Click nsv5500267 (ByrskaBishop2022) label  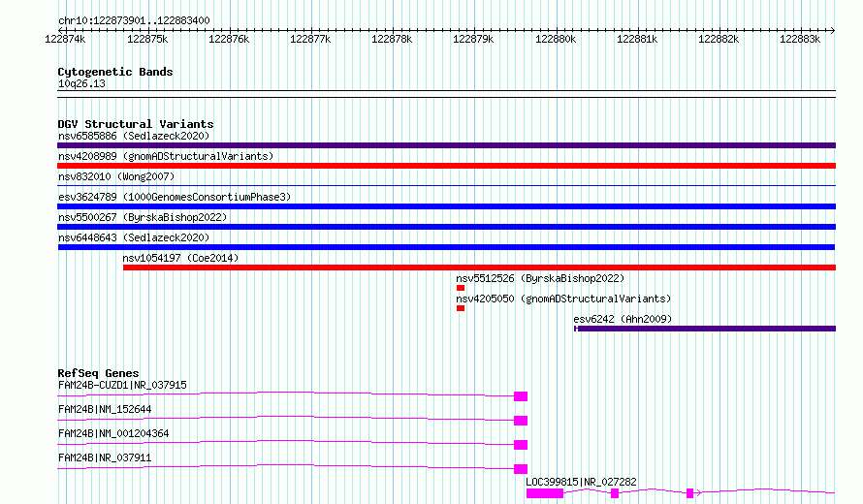click(x=143, y=217)
